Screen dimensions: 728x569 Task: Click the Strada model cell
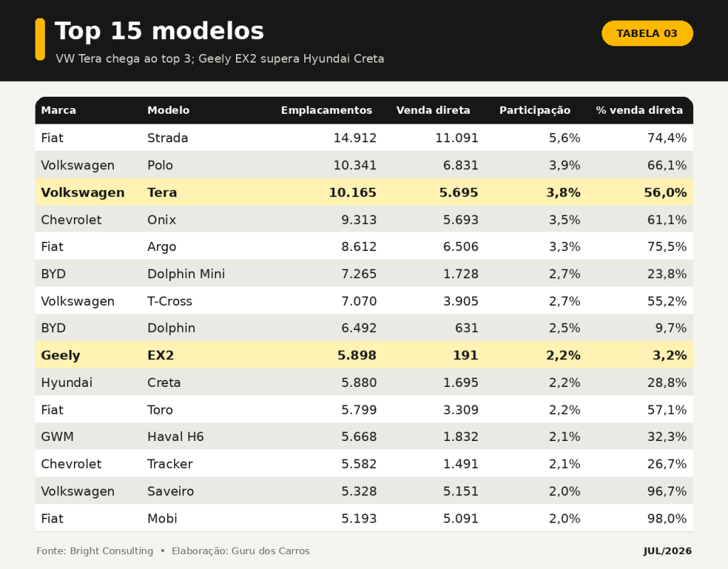tap(168, 138)
